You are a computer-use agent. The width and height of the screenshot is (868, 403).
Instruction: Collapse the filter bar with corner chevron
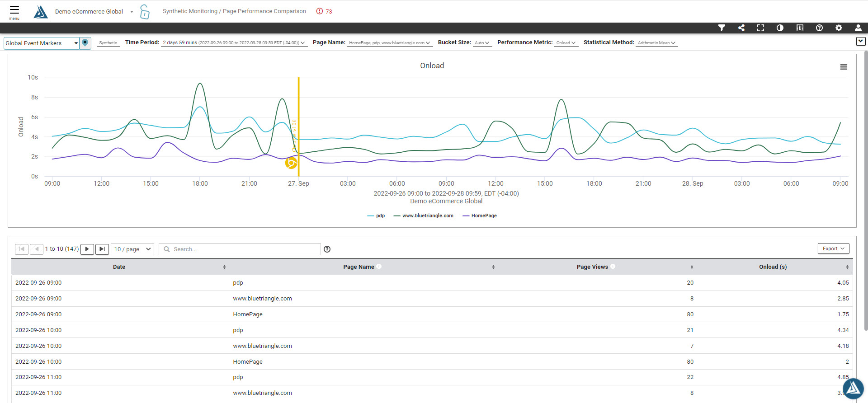click(861, 42)
